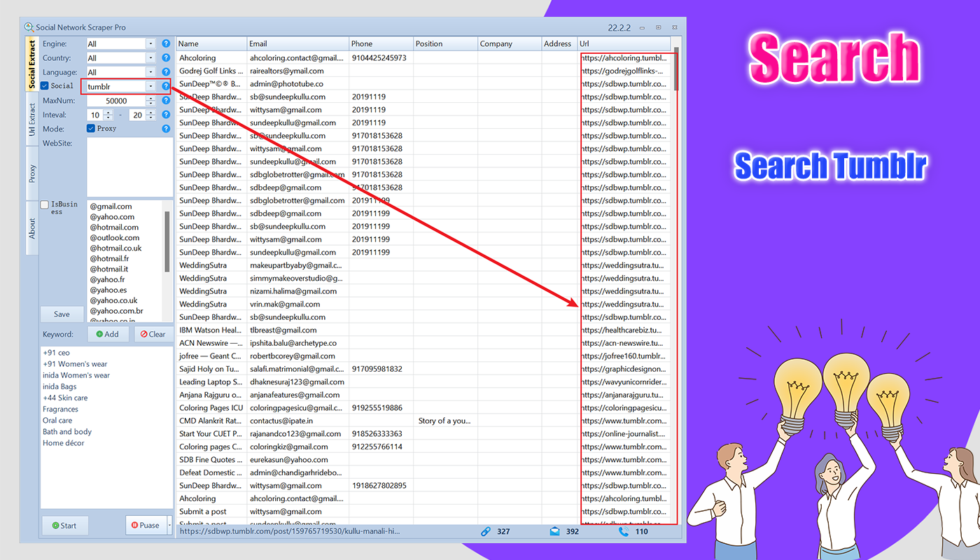Viewport: 980px width, 560px height.
Task: Expand the Engine dropdown
Action: (150, 43)
